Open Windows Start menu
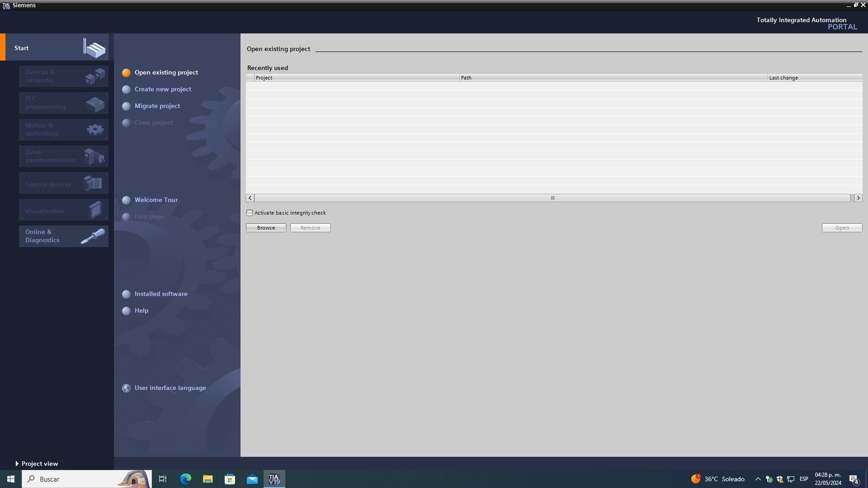The height and width of the screenshot is (488, 868). click(x=10, y=479)
